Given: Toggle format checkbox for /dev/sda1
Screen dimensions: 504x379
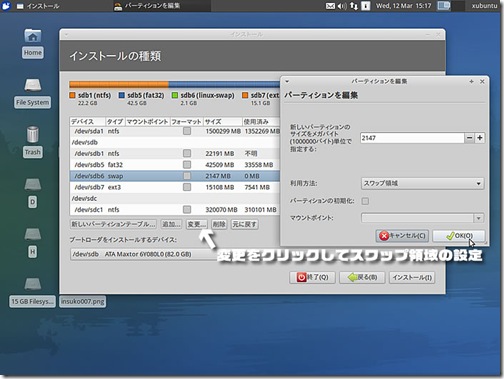Looking at the screenshot, I should tap(187, 131).
